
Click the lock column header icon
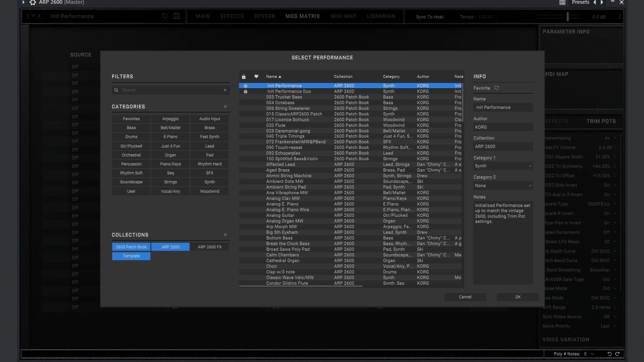point(243,76)
